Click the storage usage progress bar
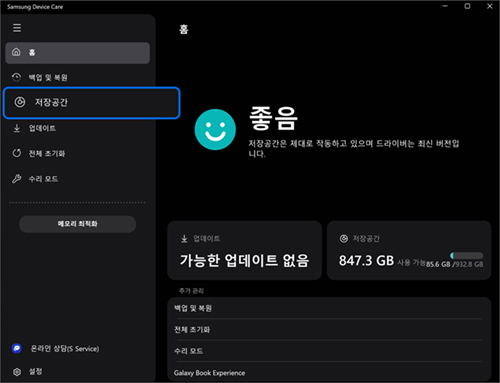 pos(466,256)
